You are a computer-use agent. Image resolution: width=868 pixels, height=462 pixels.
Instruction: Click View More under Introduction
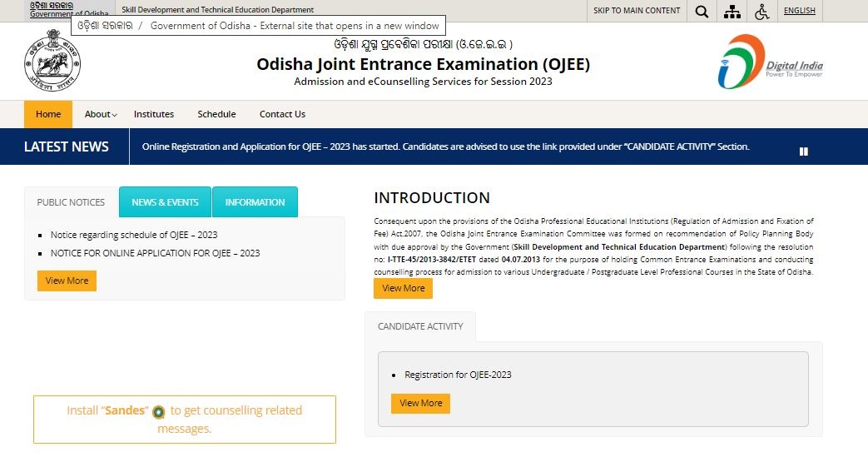[403, 289]
